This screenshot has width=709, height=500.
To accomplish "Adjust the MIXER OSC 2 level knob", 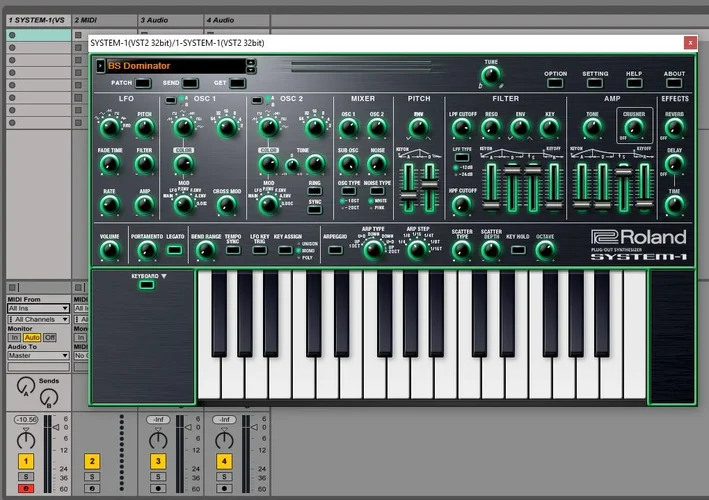I will pyautogui.click(x=377, y=128).
